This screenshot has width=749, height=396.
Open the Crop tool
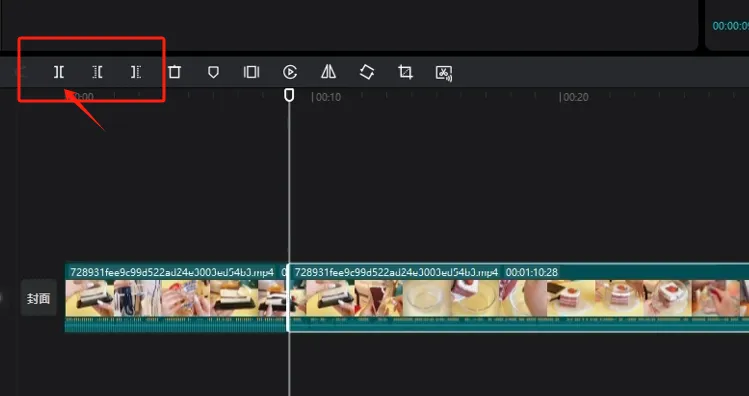[x=405, y=72]
